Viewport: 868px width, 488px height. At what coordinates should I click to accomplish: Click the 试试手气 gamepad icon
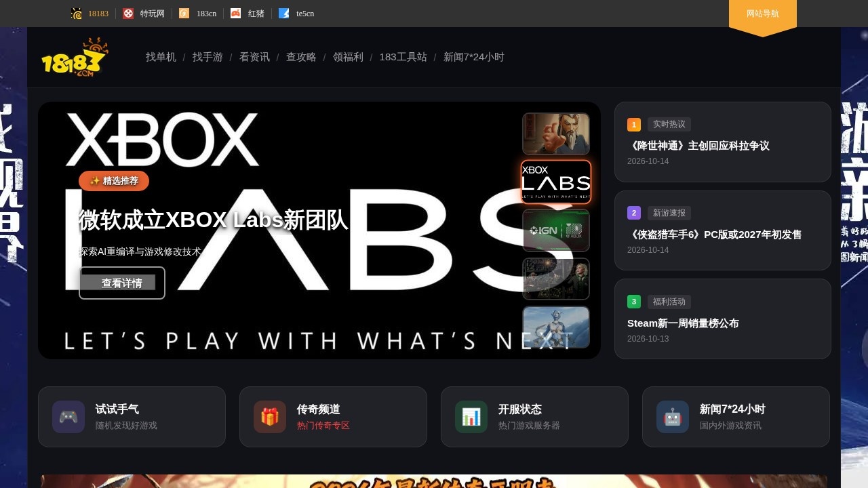point(68,417)
